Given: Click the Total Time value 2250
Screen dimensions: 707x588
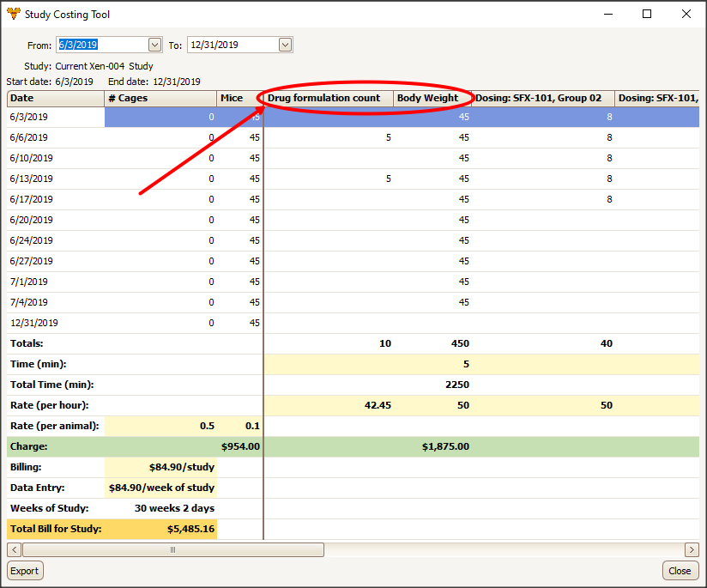Looking at the screenshot, I should tap(457, 385).
